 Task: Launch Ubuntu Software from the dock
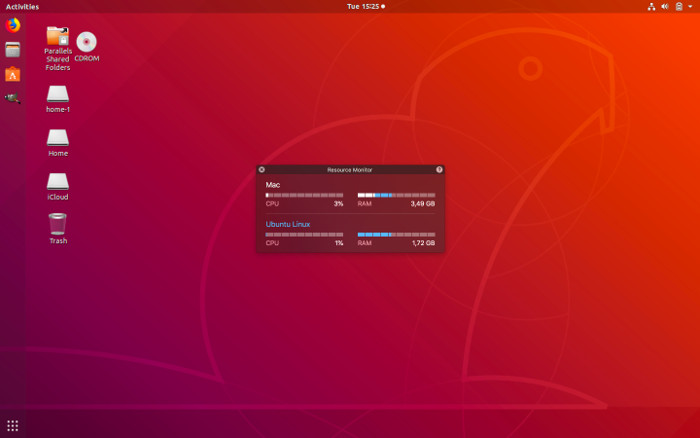(12, 74)
